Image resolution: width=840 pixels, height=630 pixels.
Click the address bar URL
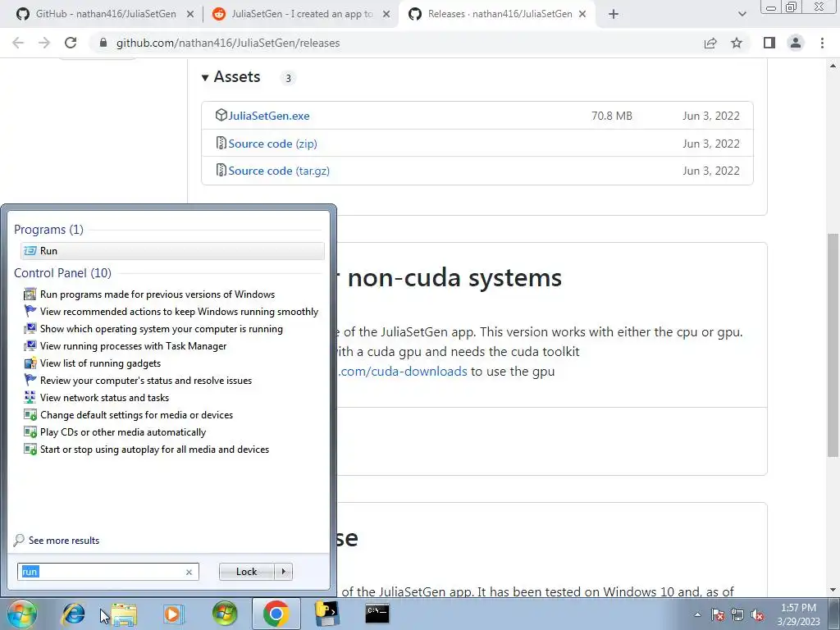[x=228, y=43]
